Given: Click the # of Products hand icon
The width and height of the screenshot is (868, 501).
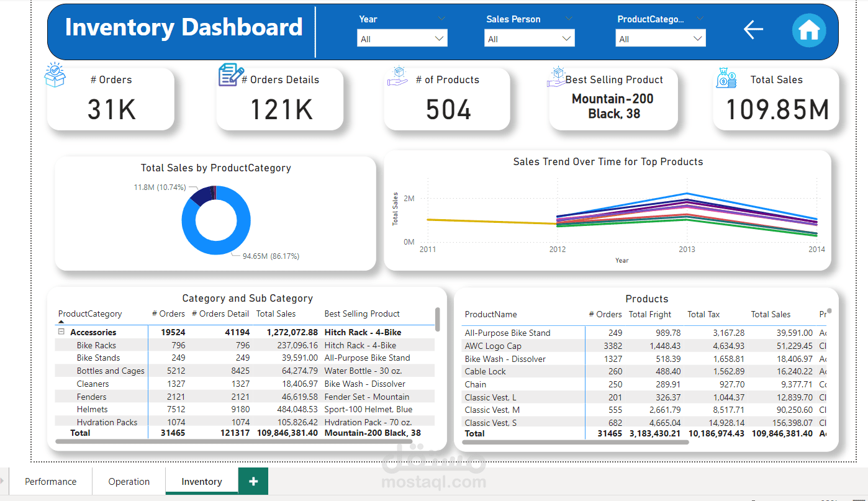Looking at the screenshot, I should tap(397, 76).
